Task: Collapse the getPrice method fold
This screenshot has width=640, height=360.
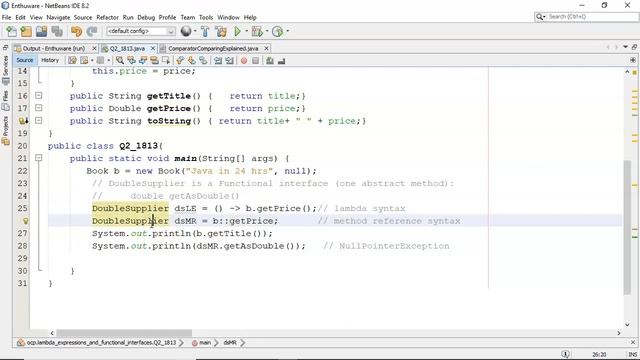Action: 38,108
